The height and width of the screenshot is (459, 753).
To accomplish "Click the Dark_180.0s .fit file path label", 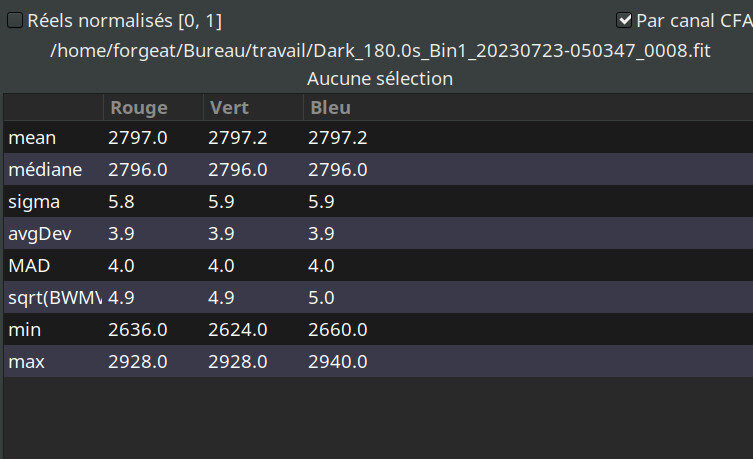I will coord(380,50).
